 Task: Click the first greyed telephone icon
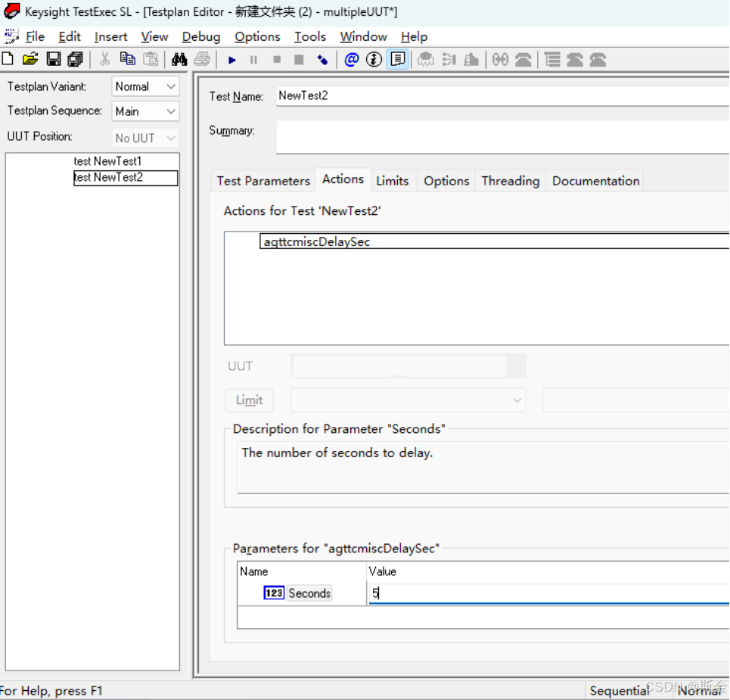pos(523,60)
